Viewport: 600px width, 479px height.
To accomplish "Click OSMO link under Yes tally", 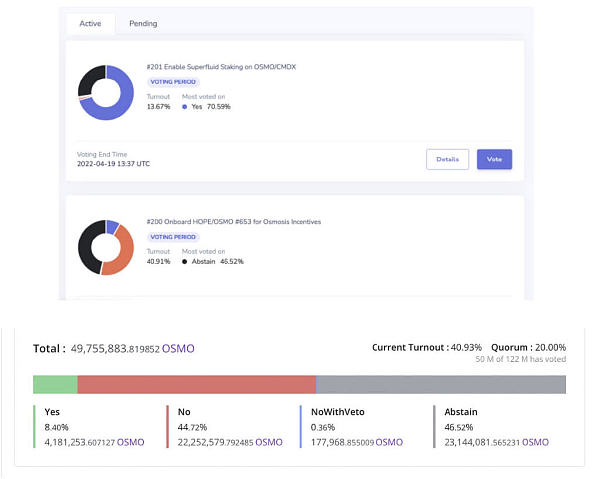I will [131, 442].
